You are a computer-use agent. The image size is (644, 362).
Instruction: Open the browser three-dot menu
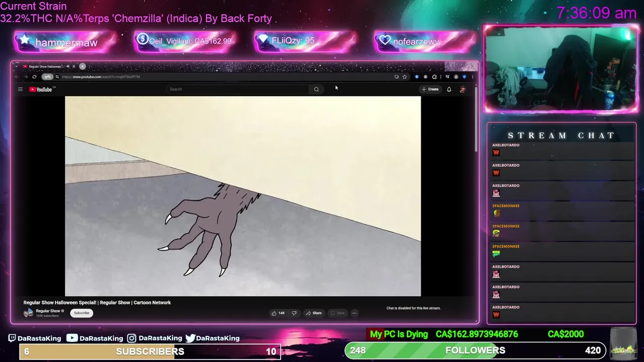click(x=472, y=77)
